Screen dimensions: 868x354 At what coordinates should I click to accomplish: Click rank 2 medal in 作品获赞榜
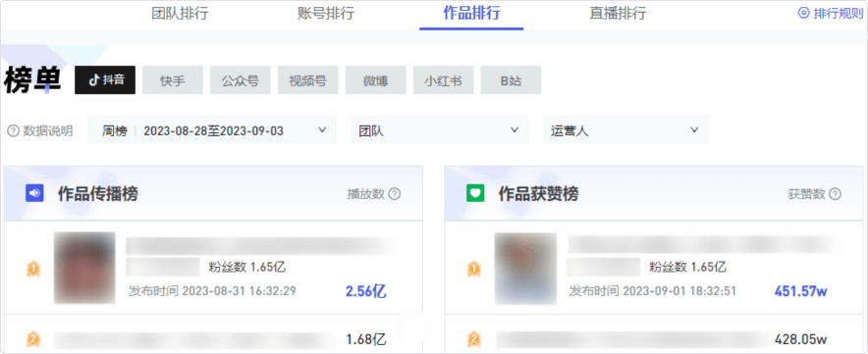pyautogui.click(x=474, y=339)
